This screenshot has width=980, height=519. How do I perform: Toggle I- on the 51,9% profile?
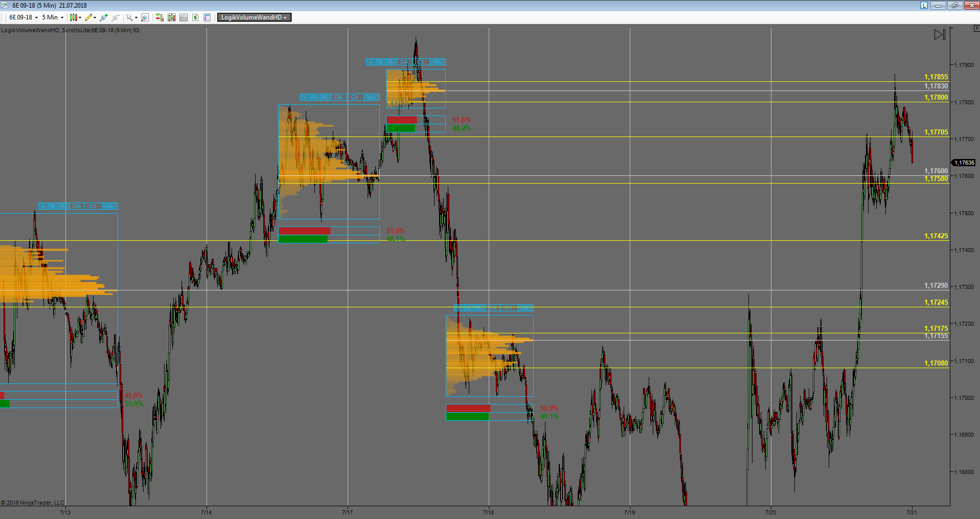(x=305, y=97)
